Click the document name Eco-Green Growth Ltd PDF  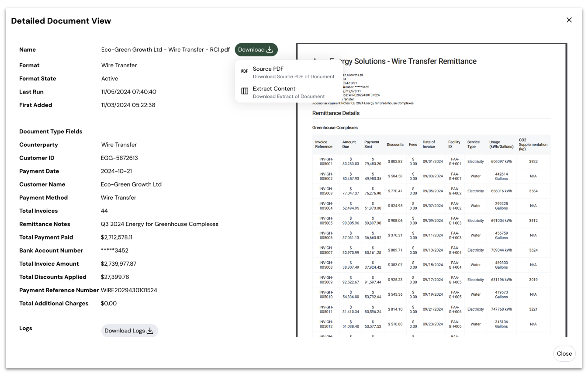coord(166,50)
